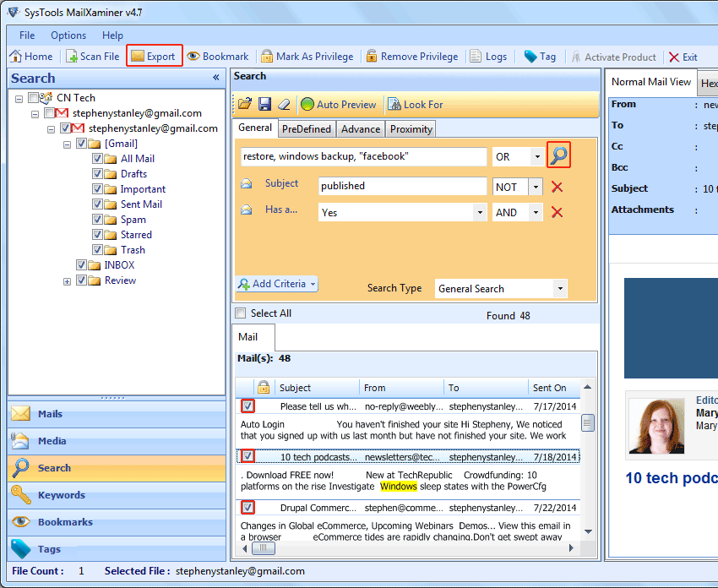Click Activate Product
This screenshot has width=718, height=588.
coord(613,57)
